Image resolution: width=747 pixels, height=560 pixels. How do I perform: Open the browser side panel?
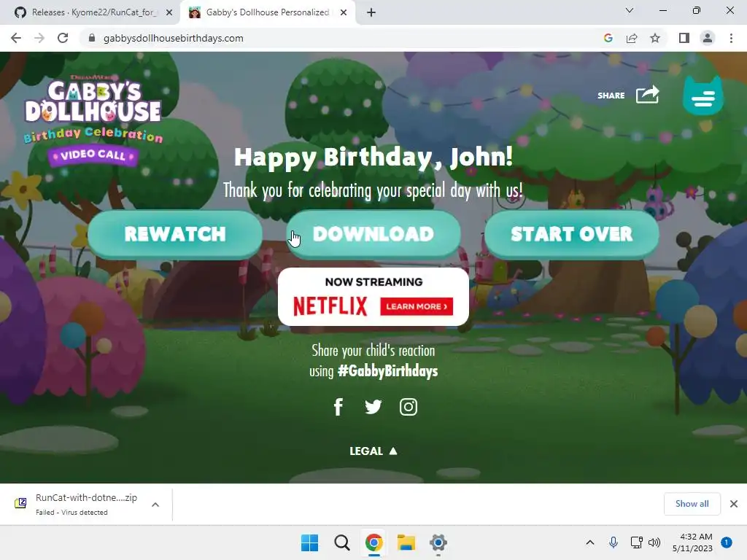click(x=684, y=38)
